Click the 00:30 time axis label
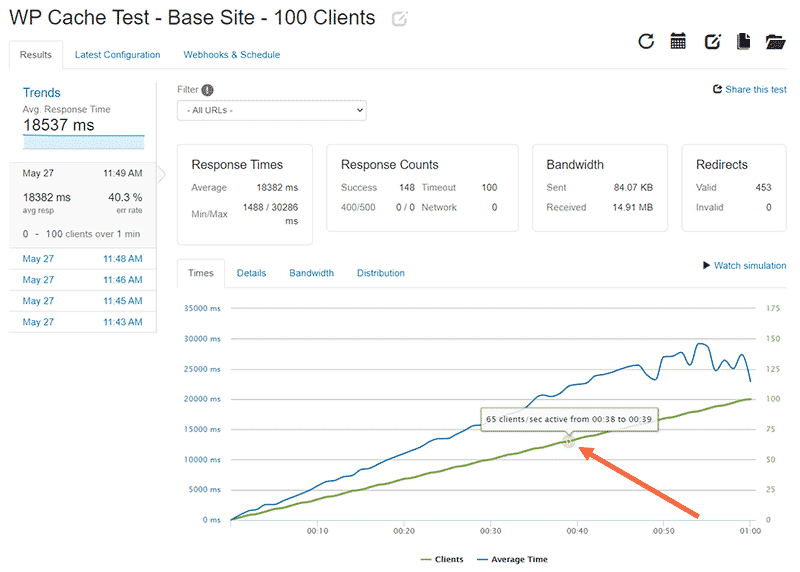 coord(490,531)
